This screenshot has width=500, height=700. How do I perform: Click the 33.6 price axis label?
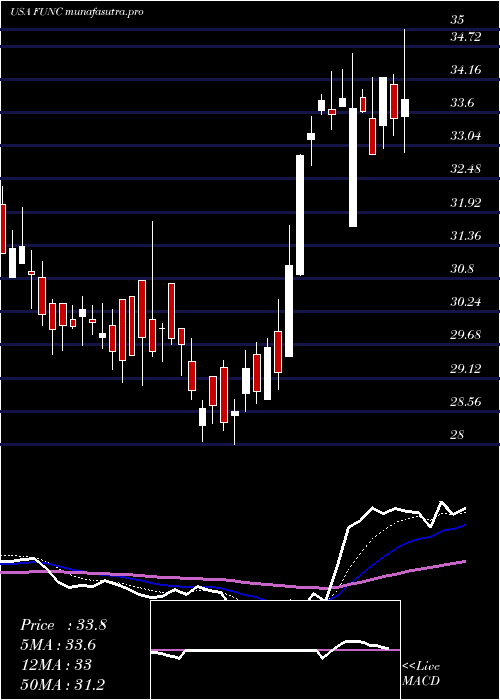tap(462, 103)
